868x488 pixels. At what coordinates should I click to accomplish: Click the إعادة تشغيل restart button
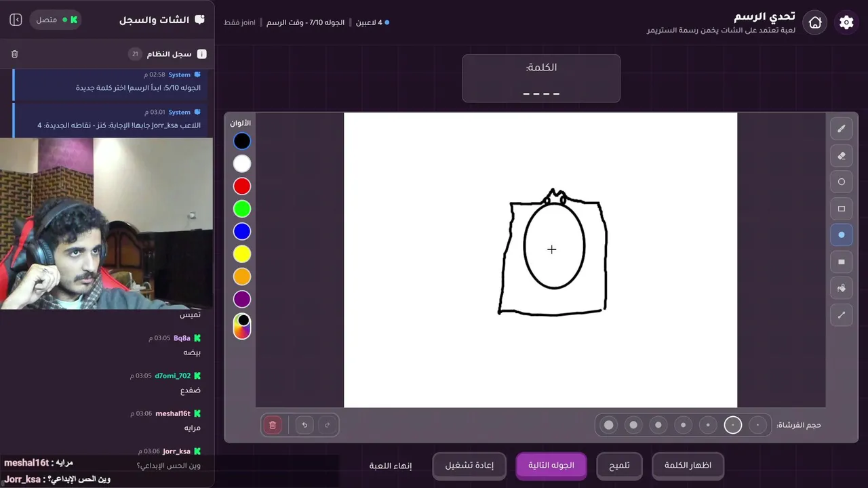coord(469,466)
